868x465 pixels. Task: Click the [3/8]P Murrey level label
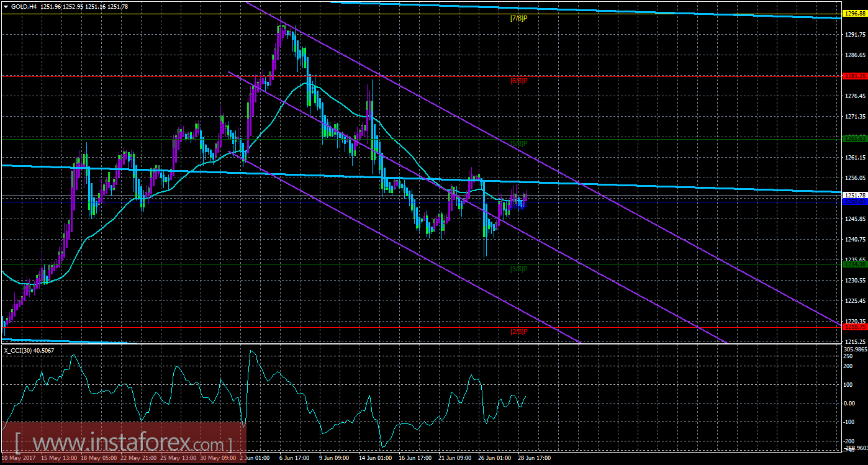[x=518, y=269]
